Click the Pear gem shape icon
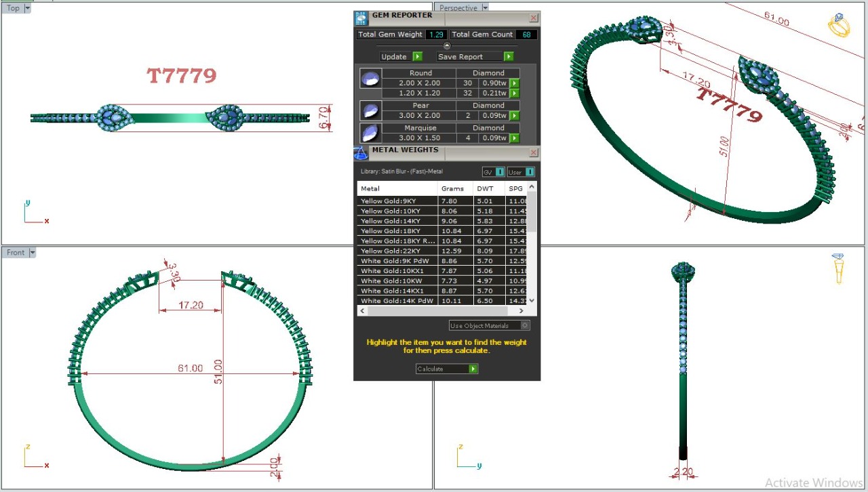The height and width of the screenshot is (492, 868). 370,110
